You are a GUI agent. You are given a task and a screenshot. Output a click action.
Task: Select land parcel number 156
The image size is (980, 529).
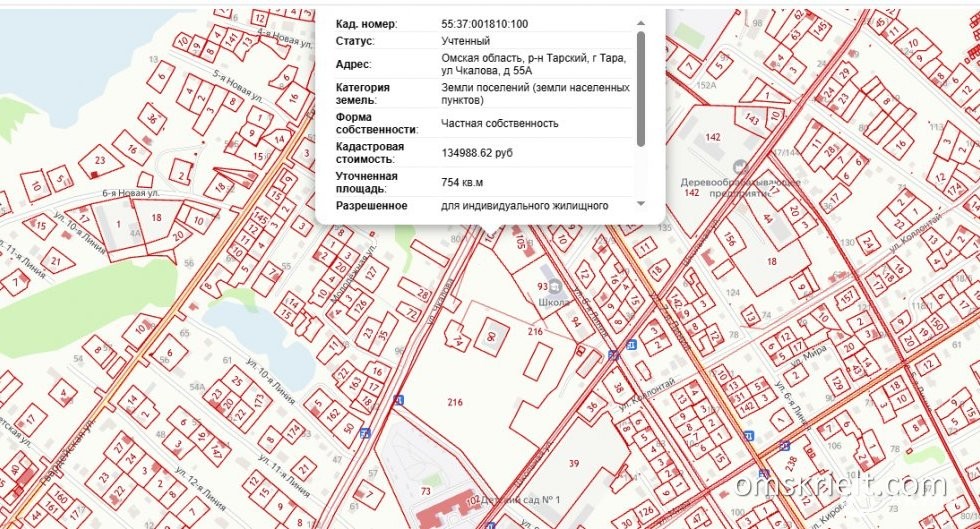729,240
